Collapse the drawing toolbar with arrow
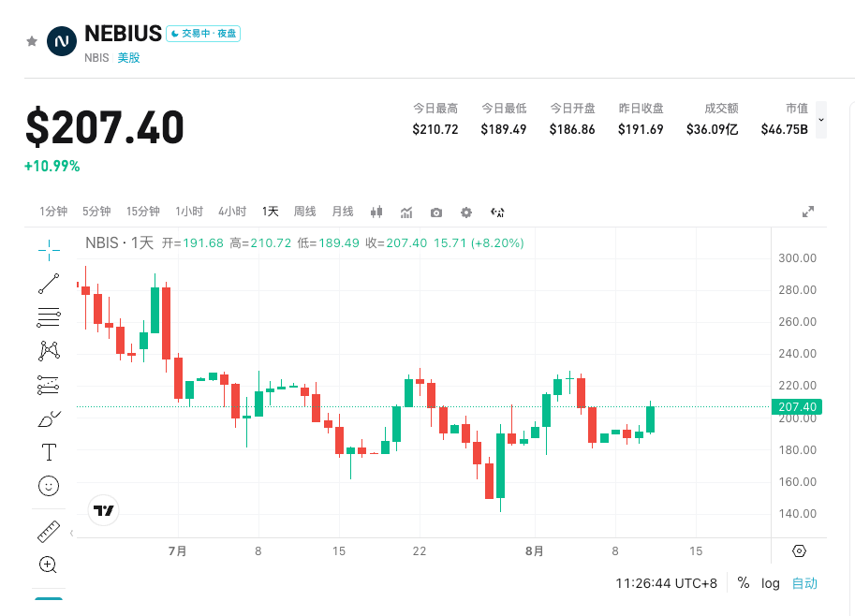855x616 pixels. [71, 533]
